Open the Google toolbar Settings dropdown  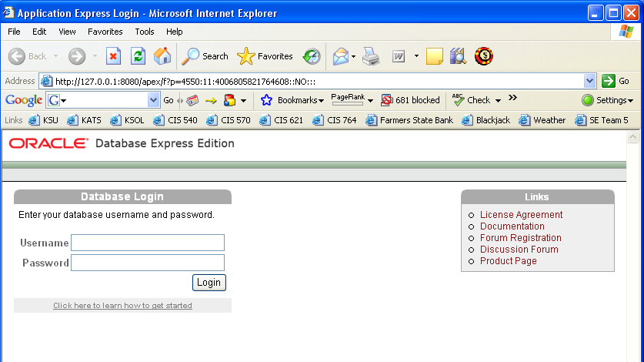(x=607, y=100)
